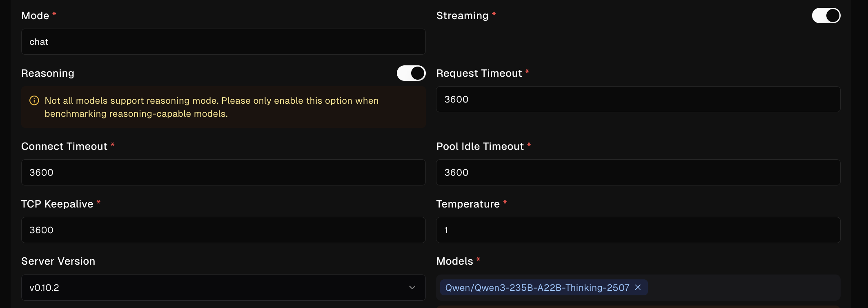Click the Models field label
The image size is (868, 308).
(454, 261)
